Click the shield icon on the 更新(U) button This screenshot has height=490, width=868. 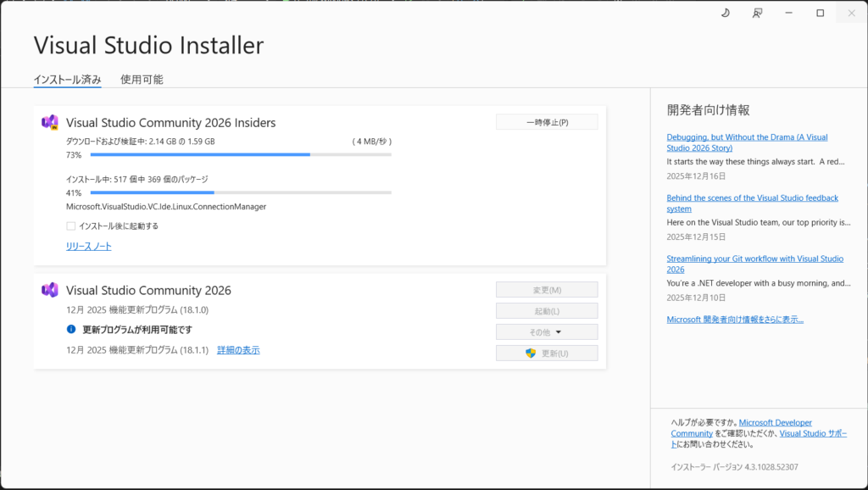531,353
